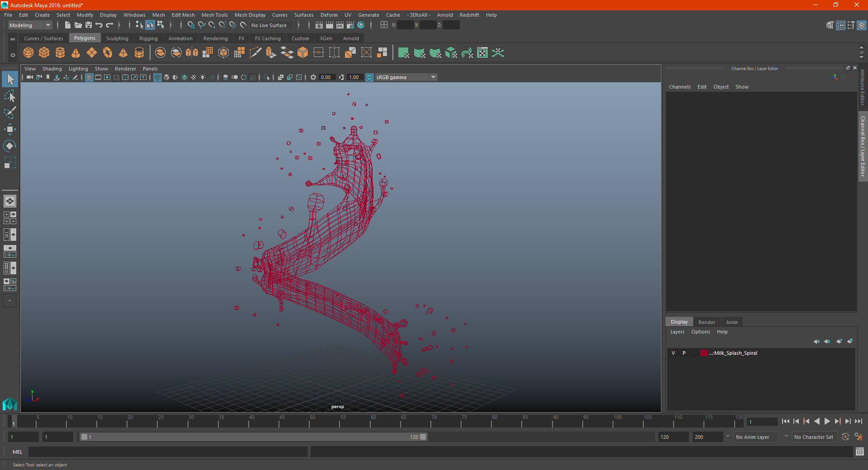Click the New Scene icon
This screenshot has width=868, height=470.
[67, 25]
